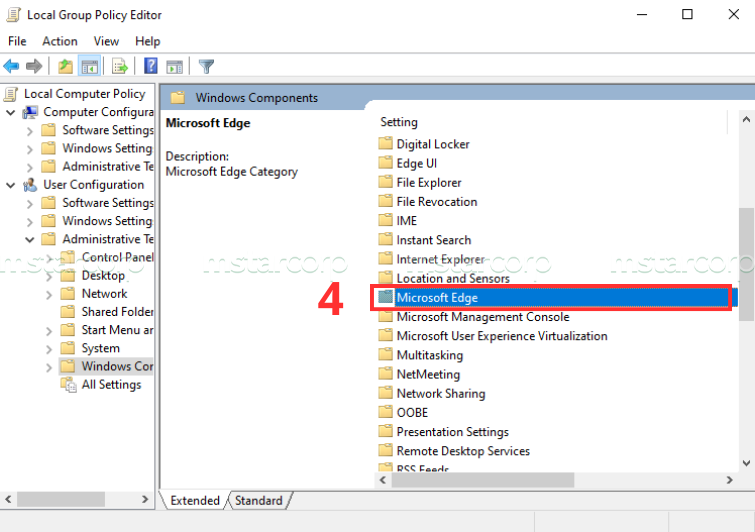Click the tree pane scroll-right arrow
Image resolution: width=755 pixels, height=532 pixels.
pyautogui.click(x=145, y=499)
